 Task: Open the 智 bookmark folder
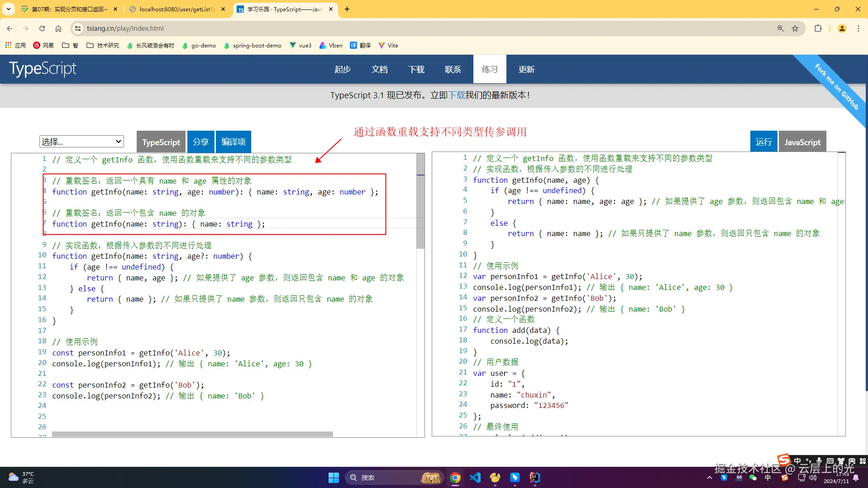click(x=70, y=45)
